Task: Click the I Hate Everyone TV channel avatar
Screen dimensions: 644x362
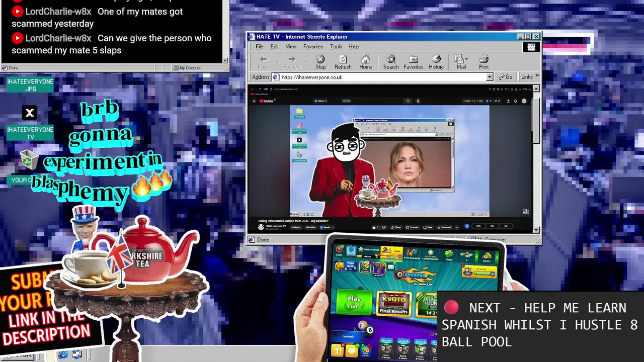Action: (x=261, y=227)
